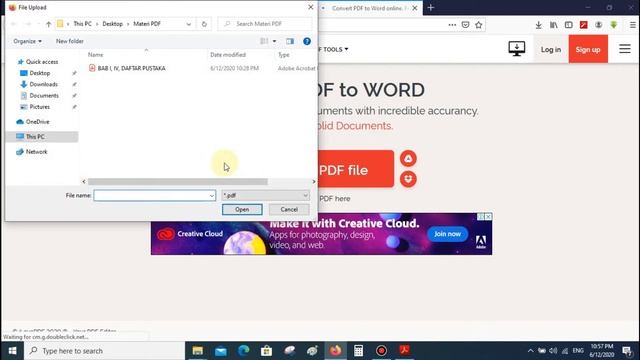Click the Open button
This screenshot has height=360, width=640.
point(242,209)
